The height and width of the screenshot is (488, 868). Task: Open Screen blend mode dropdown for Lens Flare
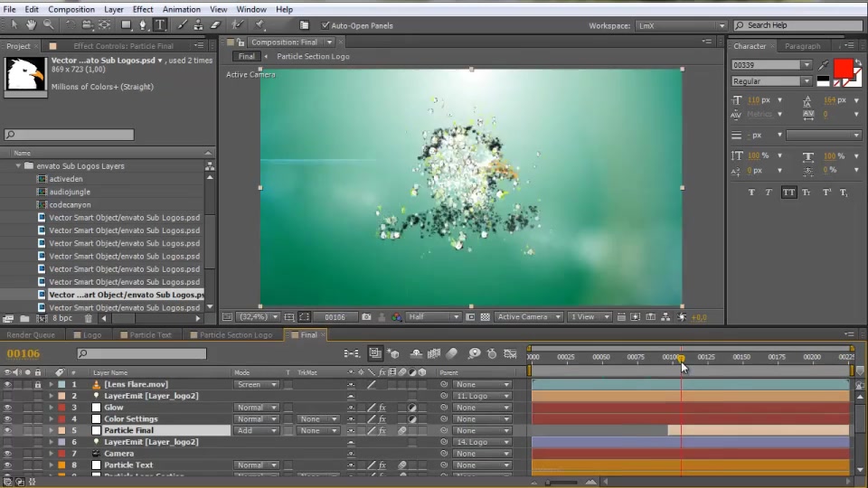[x=256, y=384]
